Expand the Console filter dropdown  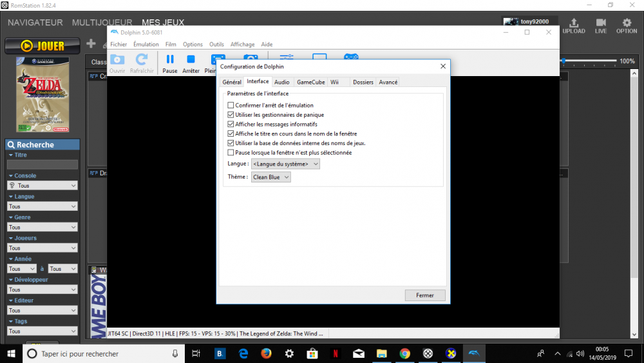click(43, 186)
